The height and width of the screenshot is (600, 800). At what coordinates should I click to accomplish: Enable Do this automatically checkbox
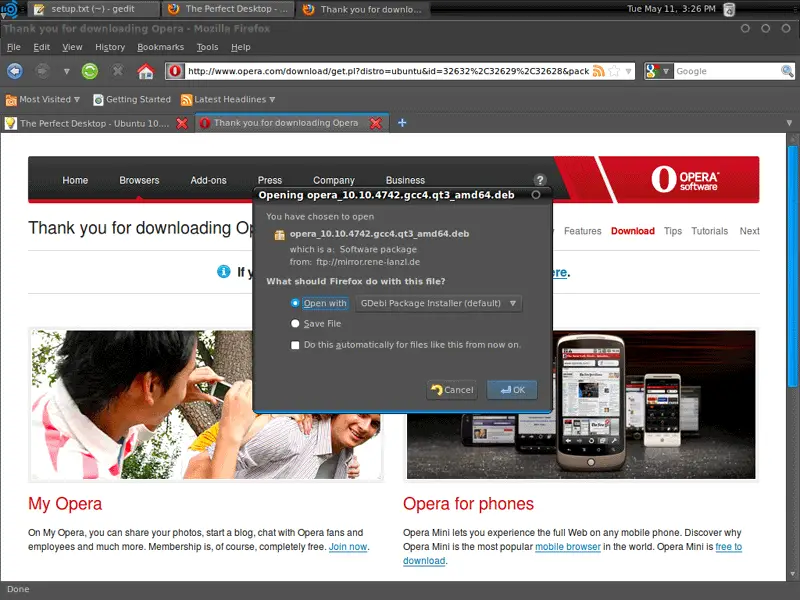point(295,345)
